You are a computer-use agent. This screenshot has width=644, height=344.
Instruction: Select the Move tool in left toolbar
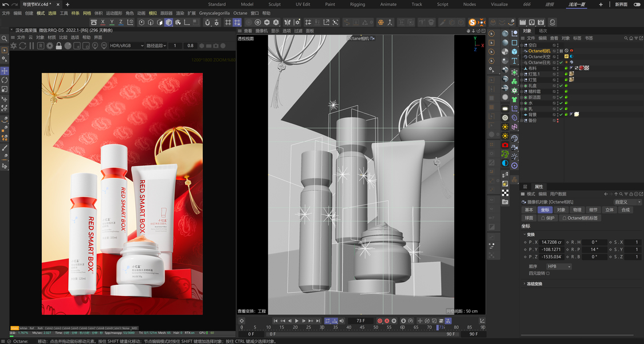coord(5,71)
